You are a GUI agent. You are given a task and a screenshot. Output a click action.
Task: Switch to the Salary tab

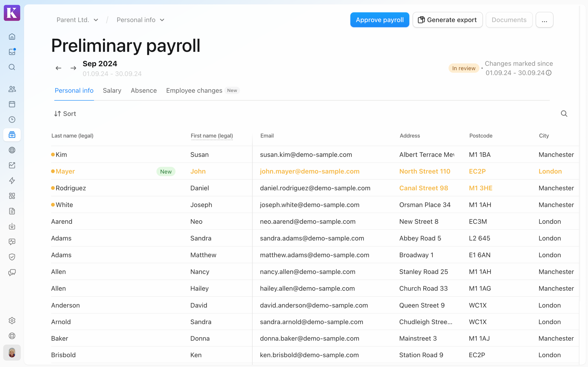(112, 91)
